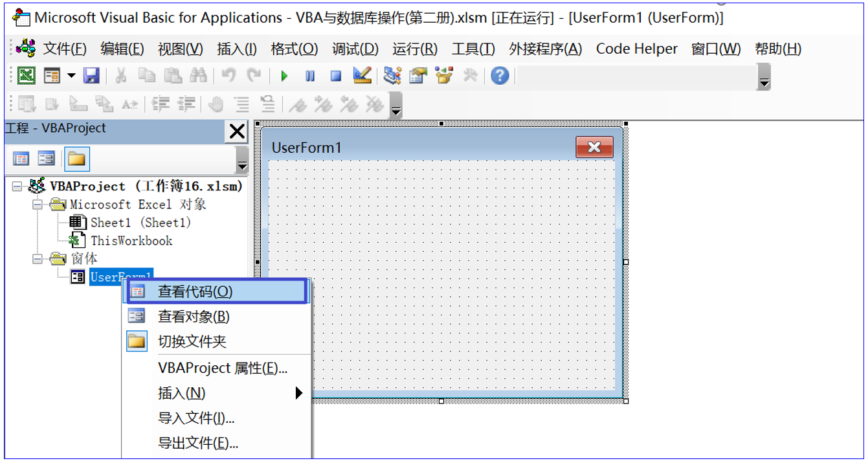Viewport: 868px width, 461px height.
Task: Open the 调试 menu
Action: pos(354,48)
